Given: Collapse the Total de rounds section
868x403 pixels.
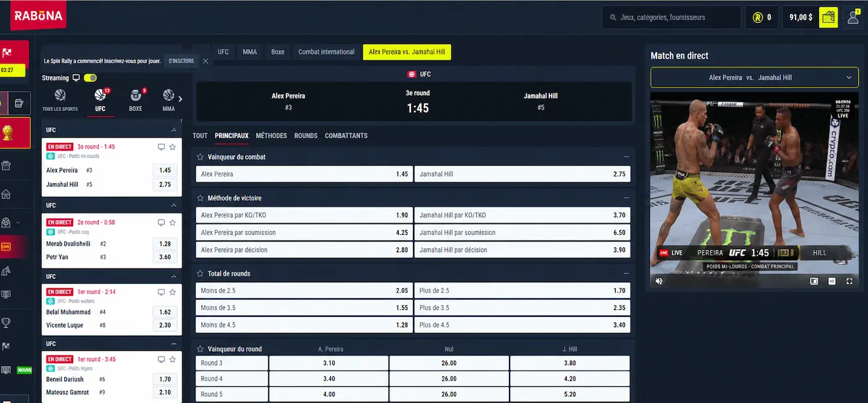Looking at the screenshot, I should 626,273.
